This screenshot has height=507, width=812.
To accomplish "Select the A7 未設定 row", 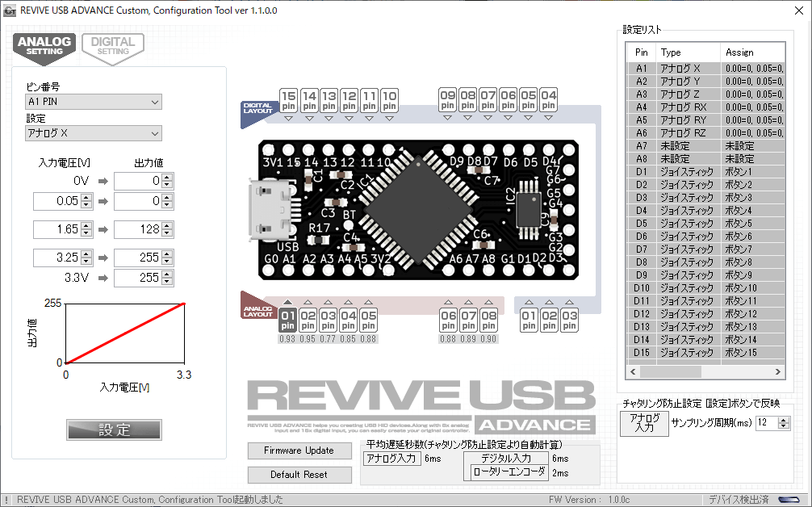I will (x=706, y=146).
